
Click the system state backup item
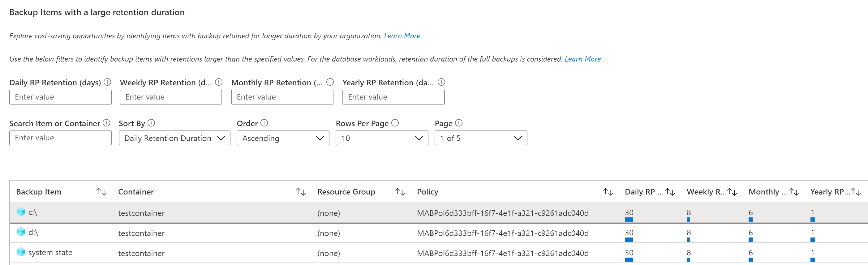tap(50, 253)
